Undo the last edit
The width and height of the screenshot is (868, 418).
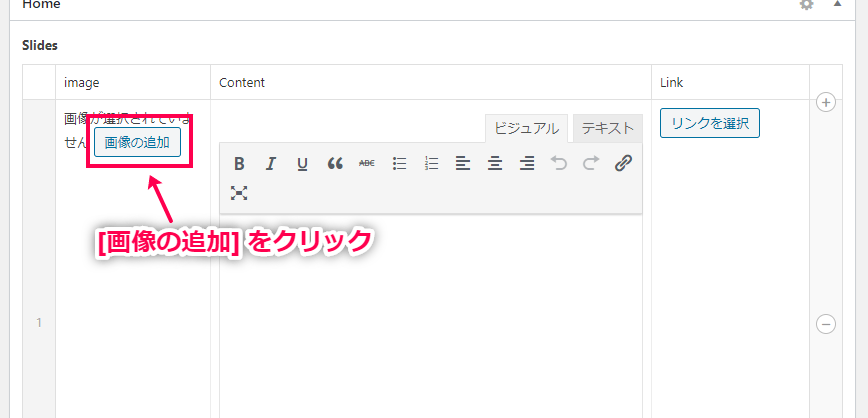[x=559, y=163]
